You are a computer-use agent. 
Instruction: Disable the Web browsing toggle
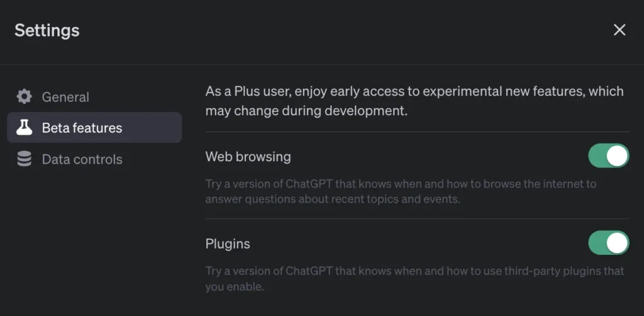pyautogui.click(x=608, y=156)
